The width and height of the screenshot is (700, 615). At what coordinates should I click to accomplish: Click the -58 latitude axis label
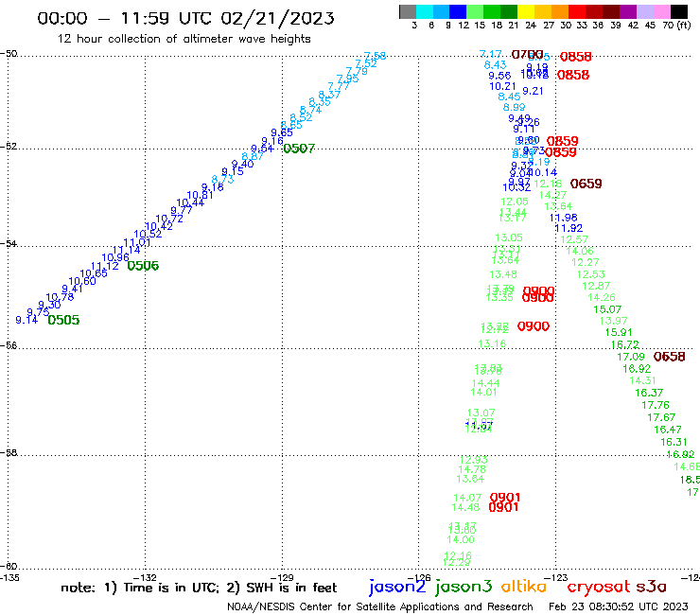9,452
